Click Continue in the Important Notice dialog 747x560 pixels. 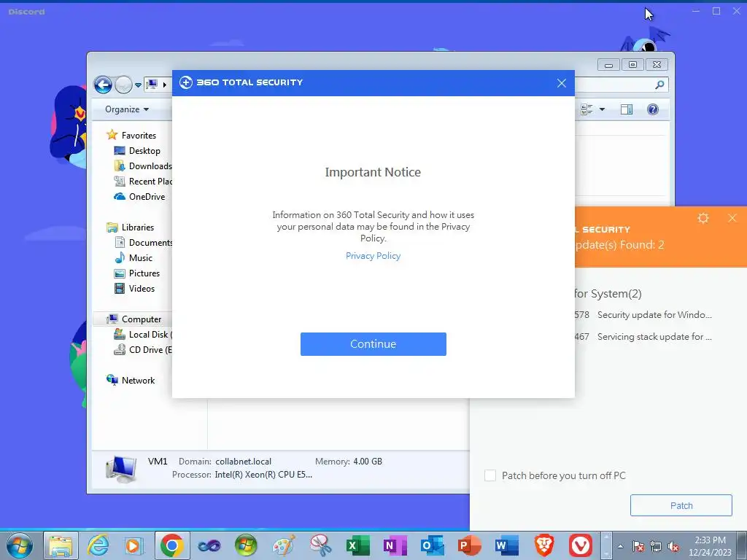point(373,344)
